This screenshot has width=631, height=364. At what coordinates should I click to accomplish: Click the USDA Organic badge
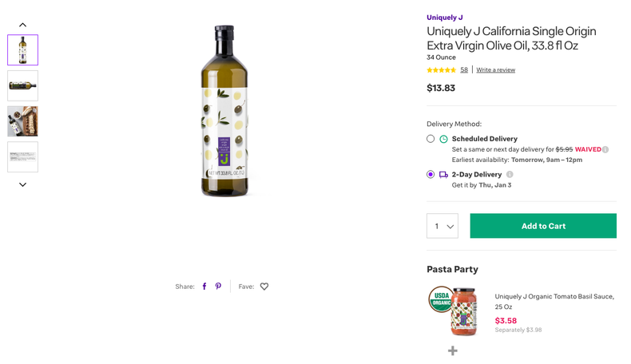(x=439, y=299)
